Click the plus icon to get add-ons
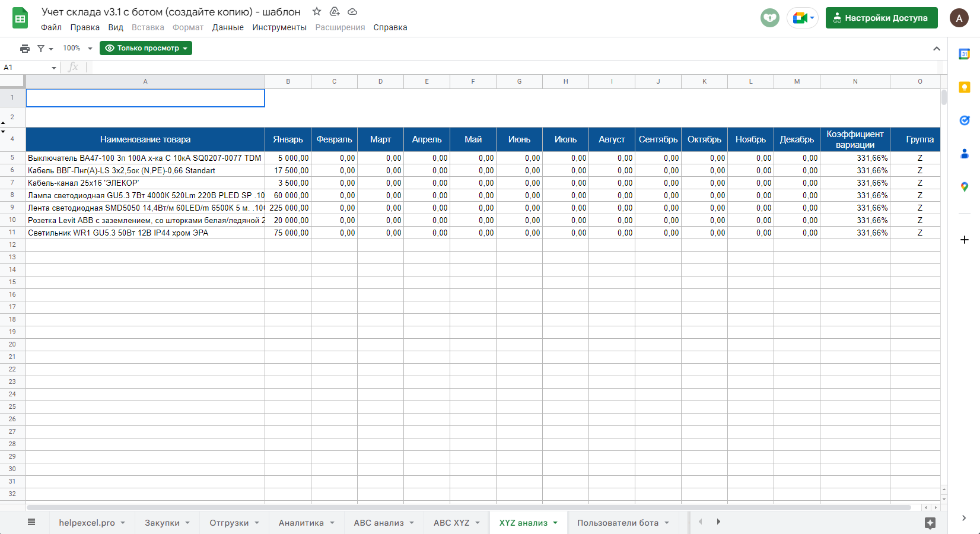The image size is (980, 534). pyautogui.click(x=965, y=240)
